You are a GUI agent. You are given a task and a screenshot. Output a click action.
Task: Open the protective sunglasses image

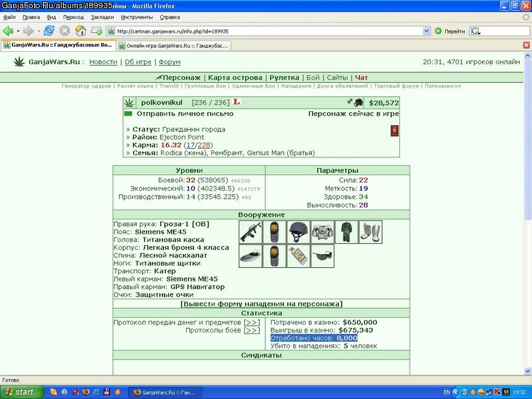[x=322, y=256]
